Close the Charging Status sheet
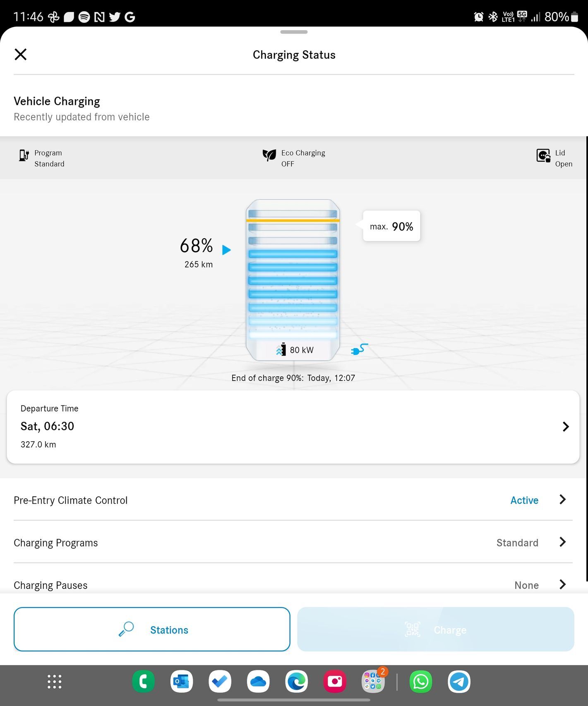Screen dimensions: 588x706 click(20, 54)
